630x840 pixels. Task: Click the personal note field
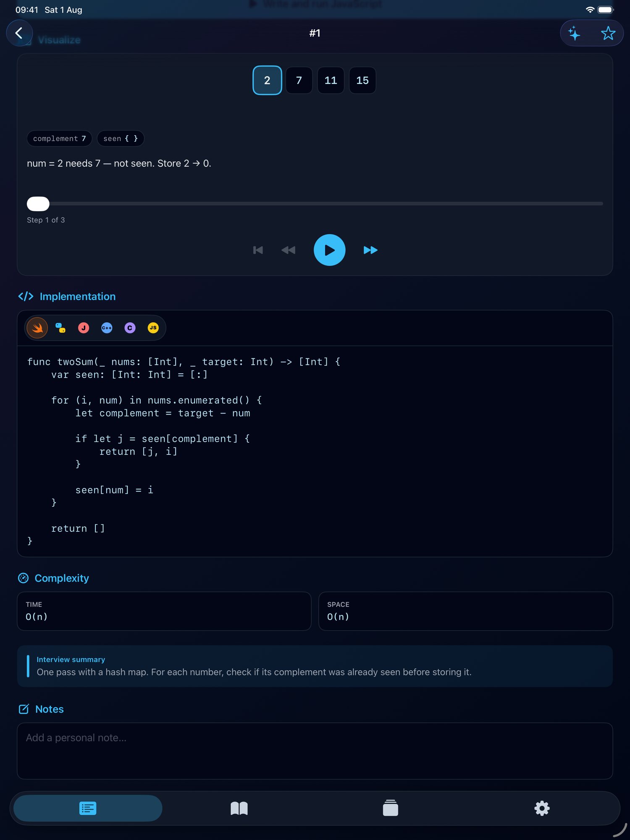[315, 751]
